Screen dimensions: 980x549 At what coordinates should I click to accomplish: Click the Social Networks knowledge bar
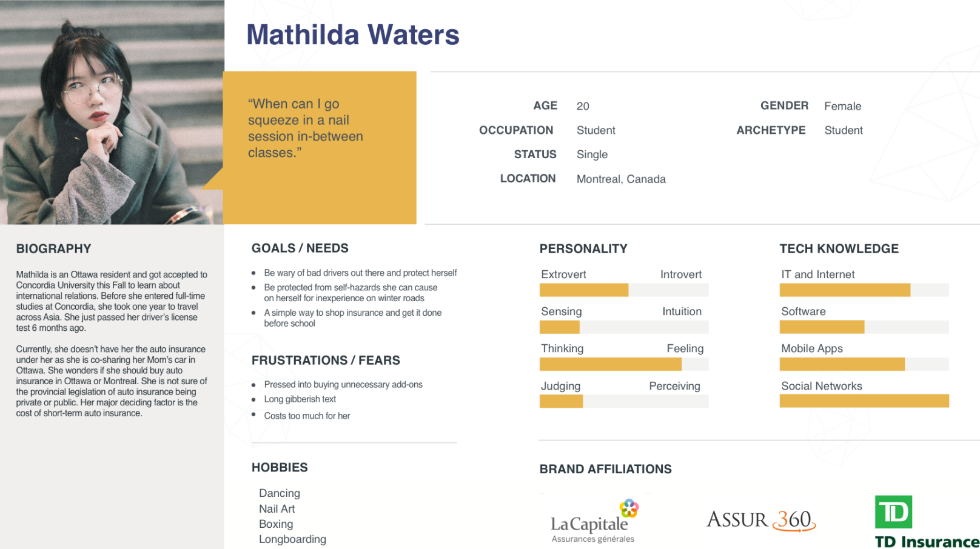(x=864, y=401)
